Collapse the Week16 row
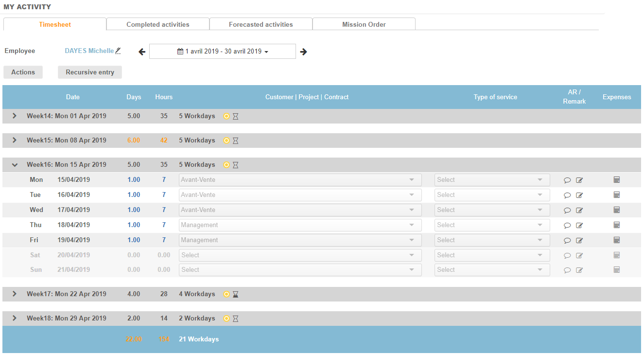The height and width of the screenshot is (355, 644). tap(15, 165)
